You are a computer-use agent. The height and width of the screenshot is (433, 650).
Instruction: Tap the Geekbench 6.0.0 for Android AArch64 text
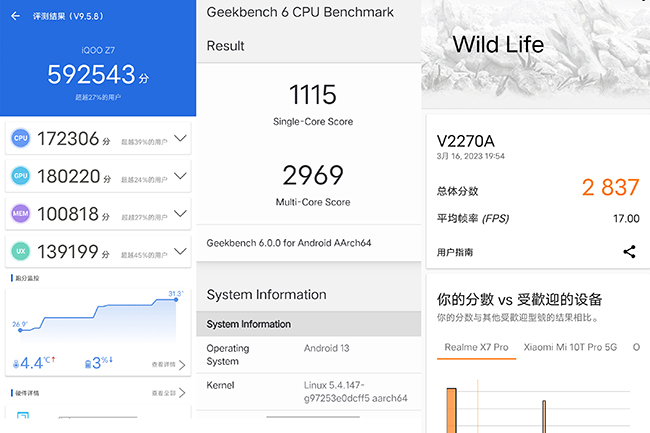[x=289, y=243]
